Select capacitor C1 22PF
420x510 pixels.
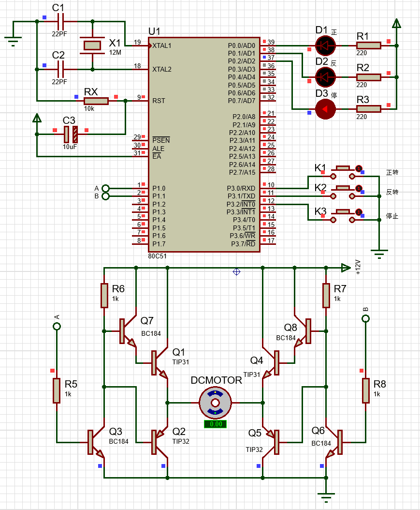(60, 21)
